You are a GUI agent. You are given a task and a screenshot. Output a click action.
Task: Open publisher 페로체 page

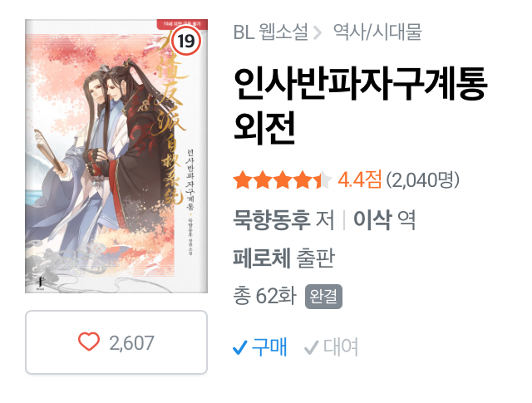click(x=262, y=258)
